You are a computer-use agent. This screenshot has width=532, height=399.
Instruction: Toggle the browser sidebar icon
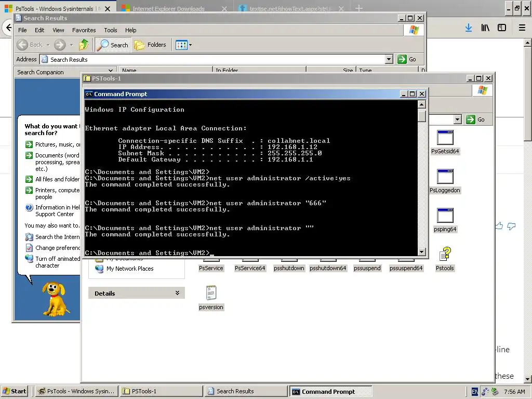[502, 28]
